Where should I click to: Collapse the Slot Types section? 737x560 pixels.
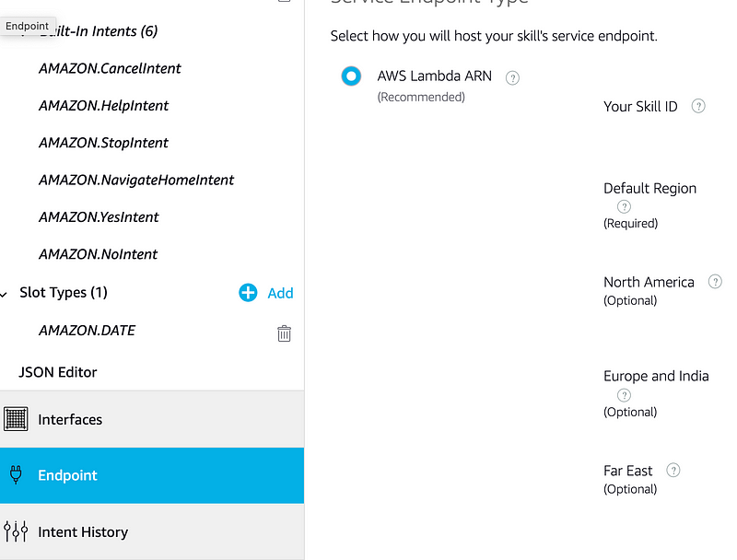5,294
